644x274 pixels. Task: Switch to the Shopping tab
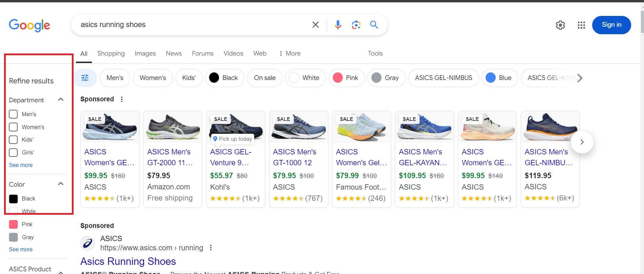pos(111,54)
